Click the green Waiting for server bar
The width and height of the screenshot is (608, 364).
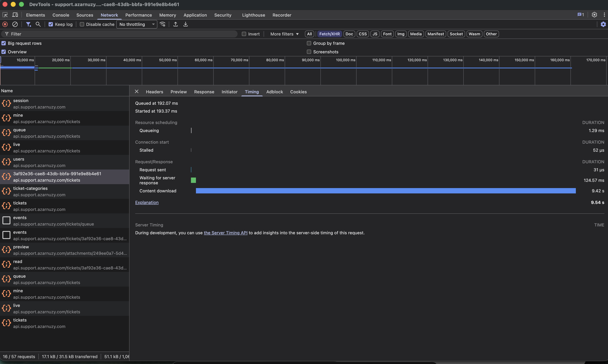193,180
